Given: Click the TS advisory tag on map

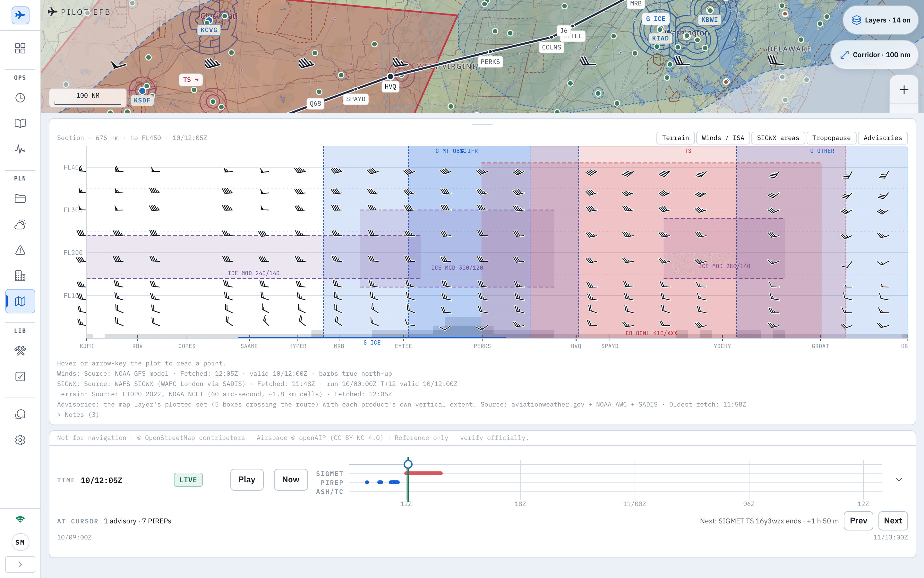Looking at the screenshot, I should pos(191,80).
